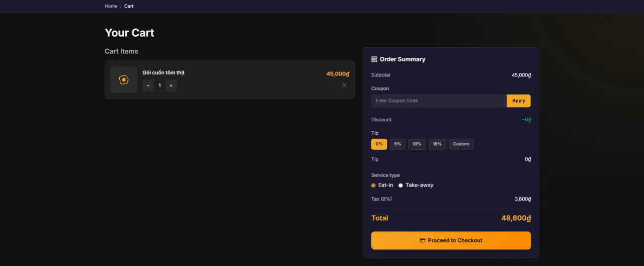Click the quantity value 1
The width and height of the screenshot is (644, 266).
(160, 85)
